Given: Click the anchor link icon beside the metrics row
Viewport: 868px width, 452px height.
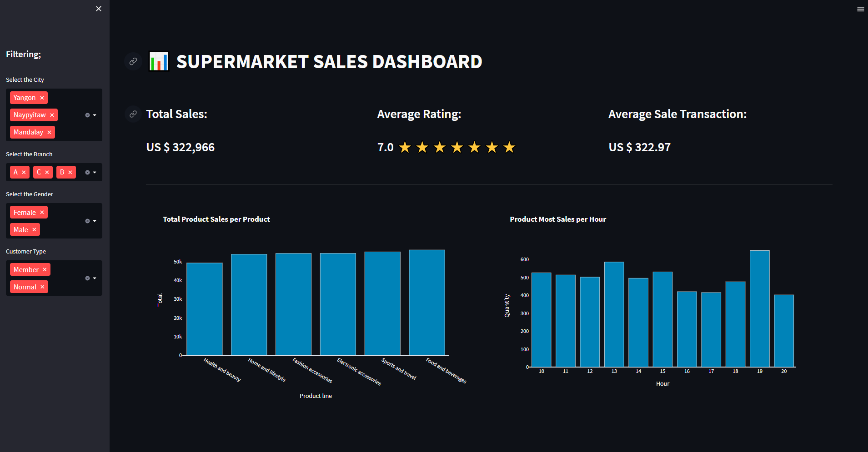Looking at the screenshot, I should (133, 114).
